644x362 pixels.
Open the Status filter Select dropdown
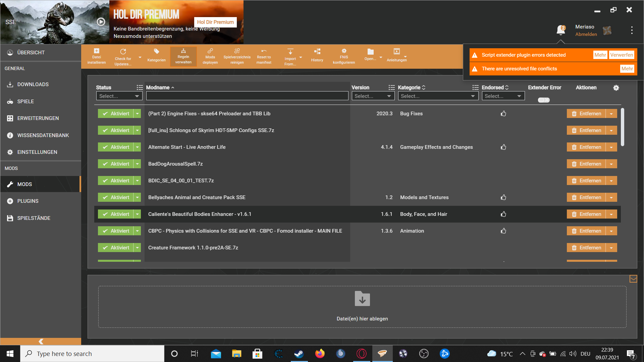pos(119,96)
